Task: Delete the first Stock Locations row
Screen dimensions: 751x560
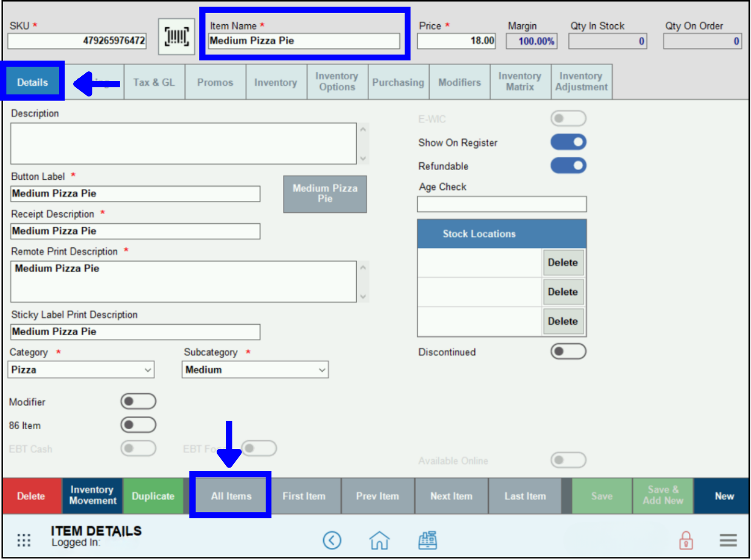Action: pyautogui.click(x=563, y=262)
